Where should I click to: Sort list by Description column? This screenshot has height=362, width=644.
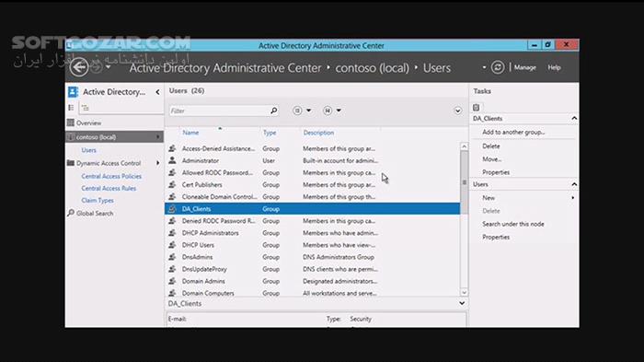(x=318, y=133)
